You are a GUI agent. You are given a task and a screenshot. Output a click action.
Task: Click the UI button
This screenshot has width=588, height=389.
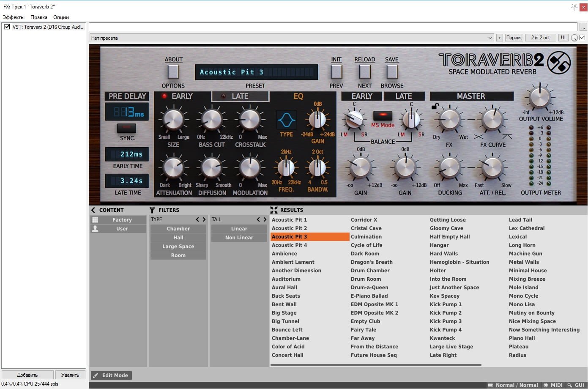click(563, 38)
